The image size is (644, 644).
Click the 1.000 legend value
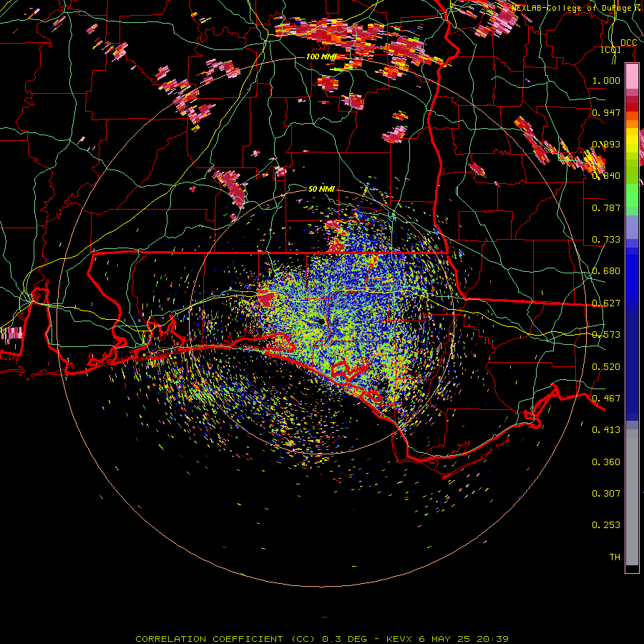[606, 80]
